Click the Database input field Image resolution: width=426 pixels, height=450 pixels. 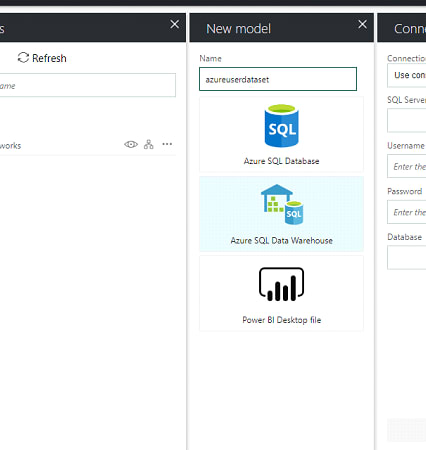(407, 258)
